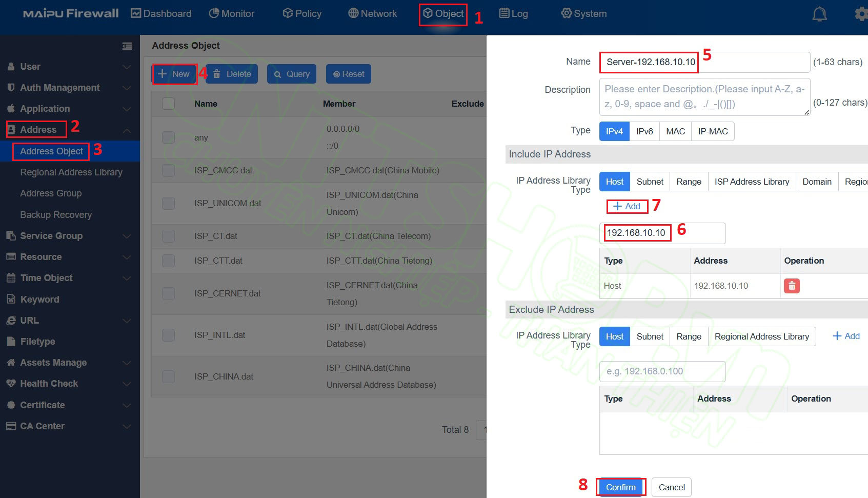Viewport: 868px width, 498px height.
Task: Collapse the sidebar using the collapse icon
Action: tap(127, 46)
